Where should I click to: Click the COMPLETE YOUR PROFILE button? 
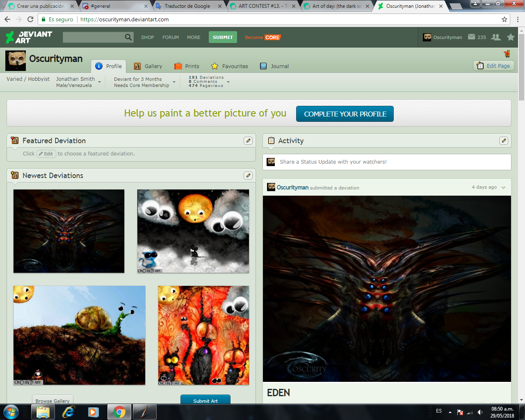[345, 114]
